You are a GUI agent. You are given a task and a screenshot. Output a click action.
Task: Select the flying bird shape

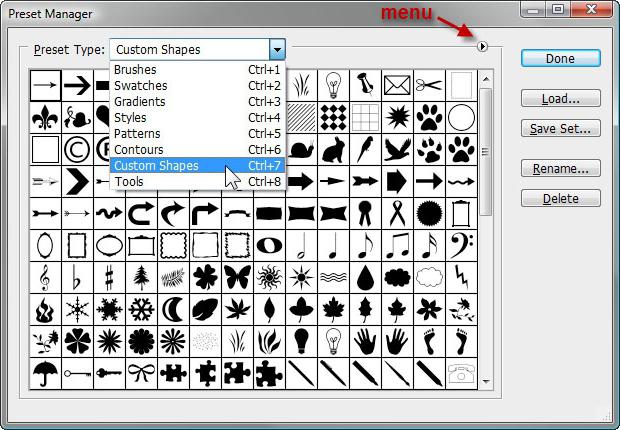397,150
